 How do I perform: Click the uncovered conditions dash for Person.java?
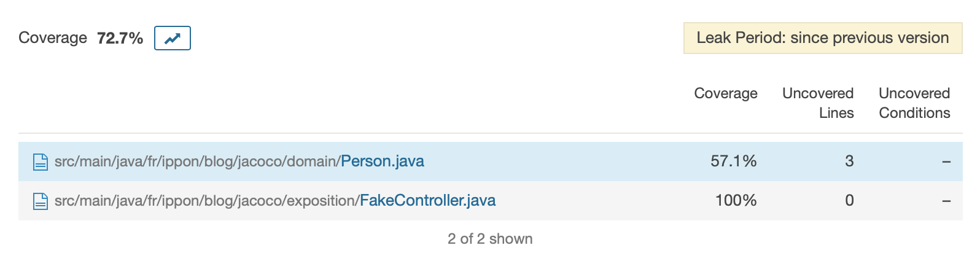pyautogui.click(x=946, y=162)
